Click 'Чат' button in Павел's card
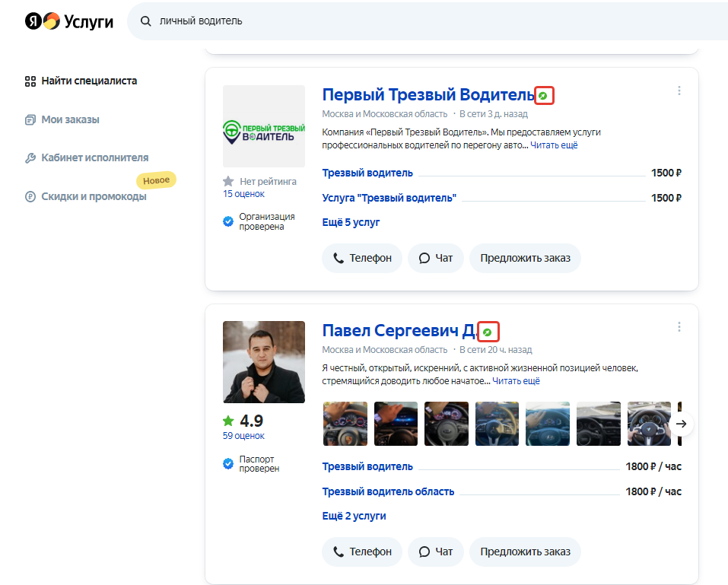This screenshot has height=585, width=728. click(x=435, y=552)
